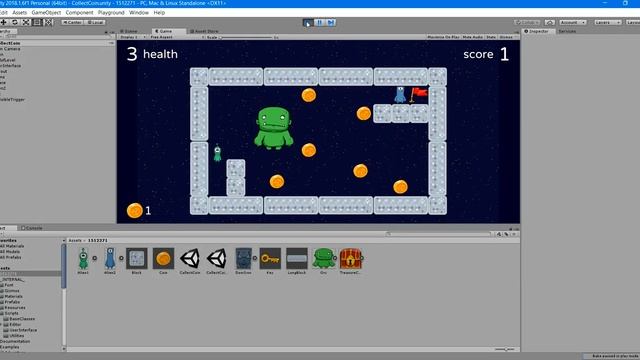Select All Prefabs favorite filter
Screen dimensions: 640x360
[x=11, y=258]
